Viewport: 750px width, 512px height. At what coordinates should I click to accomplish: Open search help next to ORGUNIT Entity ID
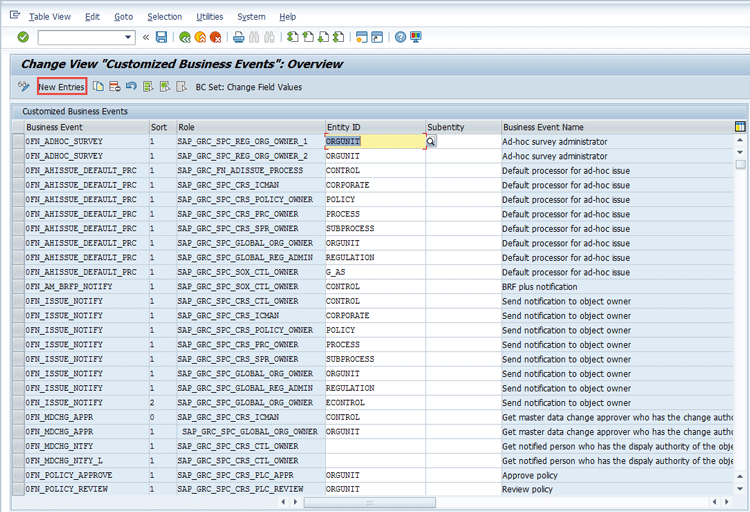pyautogui.click(x=432, y=142)
